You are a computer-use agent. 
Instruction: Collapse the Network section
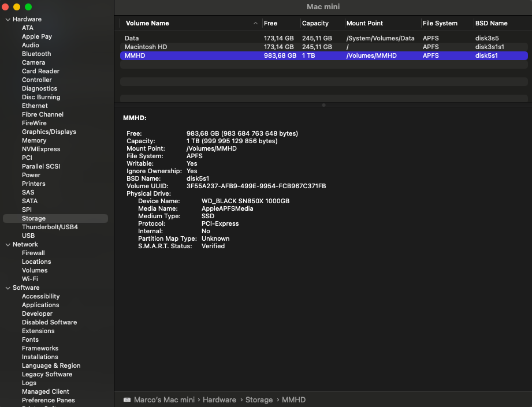[x=8, y=245]
